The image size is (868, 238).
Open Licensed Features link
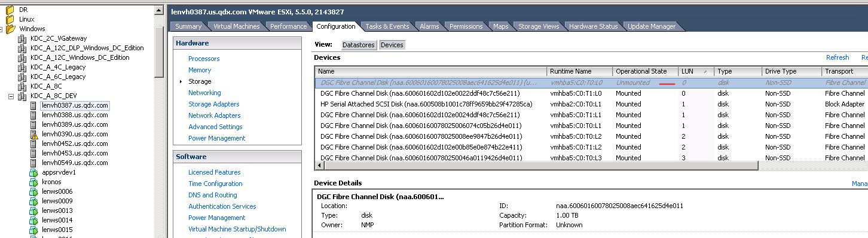pyautogui.click(x=215, y=172)
